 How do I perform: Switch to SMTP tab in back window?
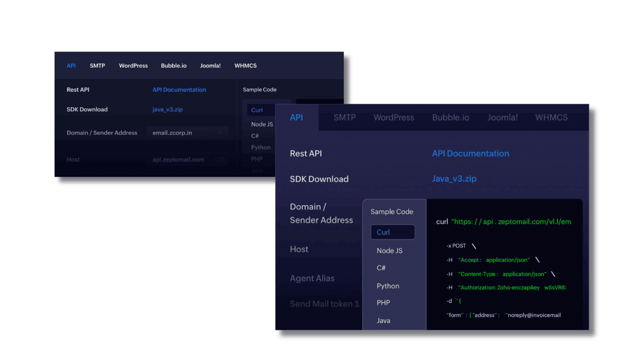coord(97,66)
